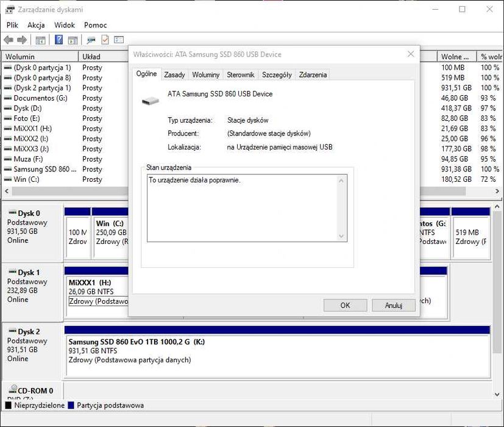Click the connect/rescan disk toolbar icon
Image resolution: width=504 pixels, height=427 pixels.
pos(91,40)
